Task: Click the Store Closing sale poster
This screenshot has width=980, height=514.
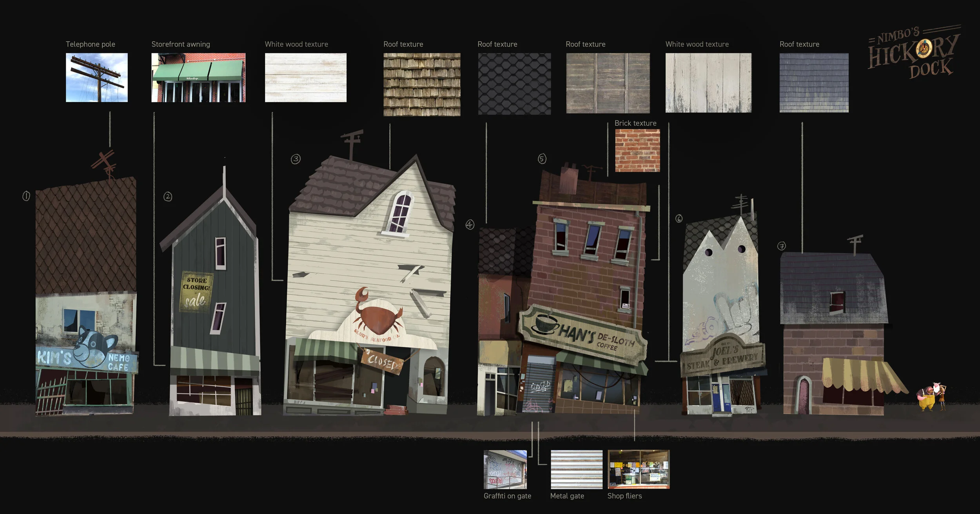Action: 196,292
